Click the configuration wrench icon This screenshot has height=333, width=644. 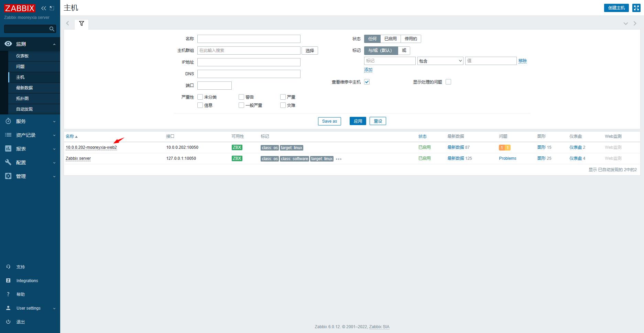tap(8, 162)
